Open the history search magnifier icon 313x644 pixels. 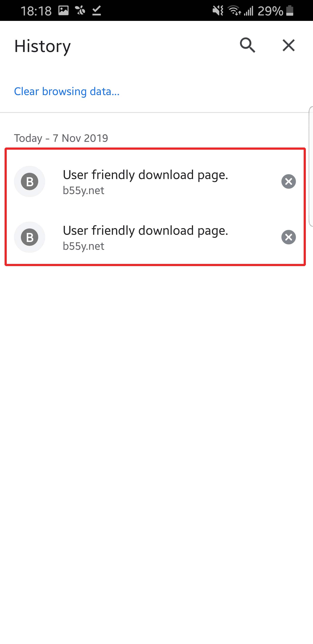coord(247,45)
